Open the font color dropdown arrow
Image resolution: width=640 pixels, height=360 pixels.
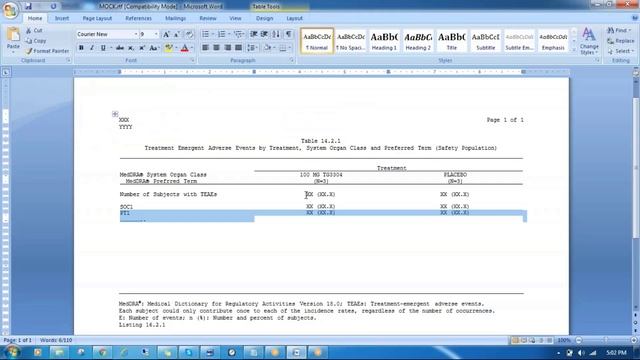(192, 48)
